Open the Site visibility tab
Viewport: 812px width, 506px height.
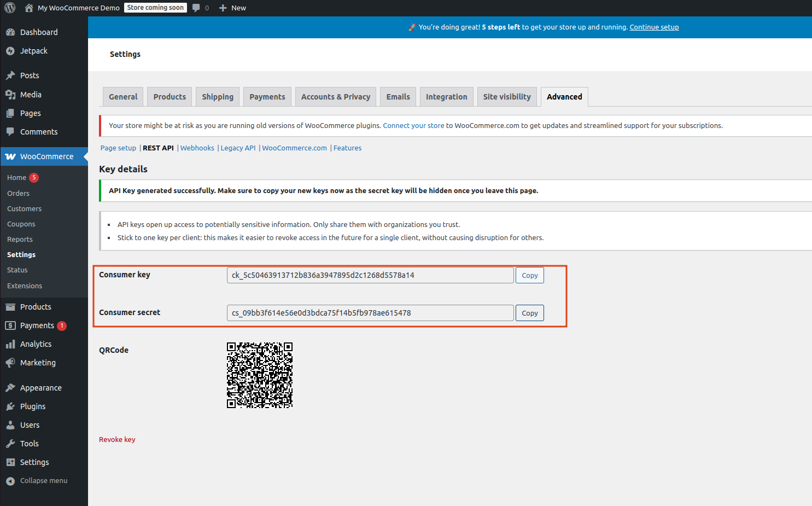click(507, 97)
